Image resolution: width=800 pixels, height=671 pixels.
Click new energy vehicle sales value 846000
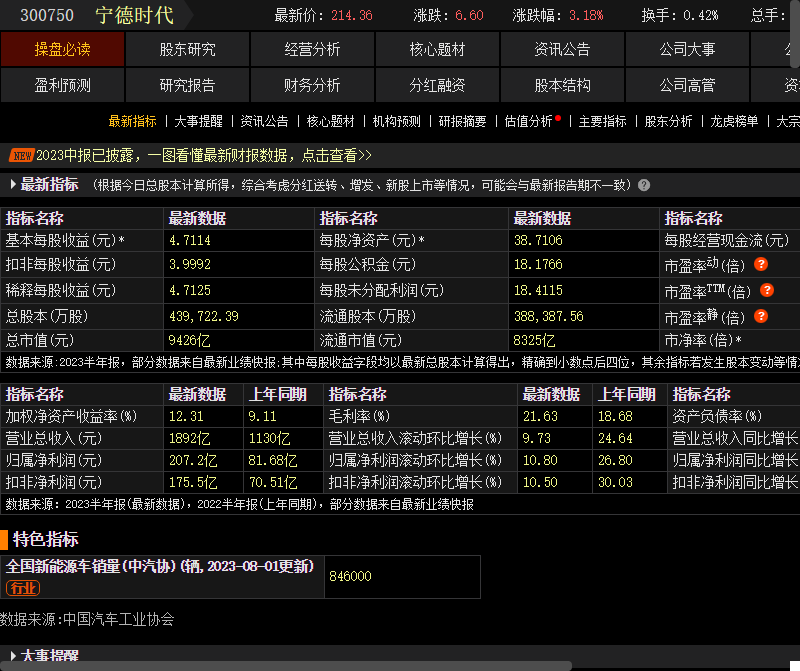point(351,576)
